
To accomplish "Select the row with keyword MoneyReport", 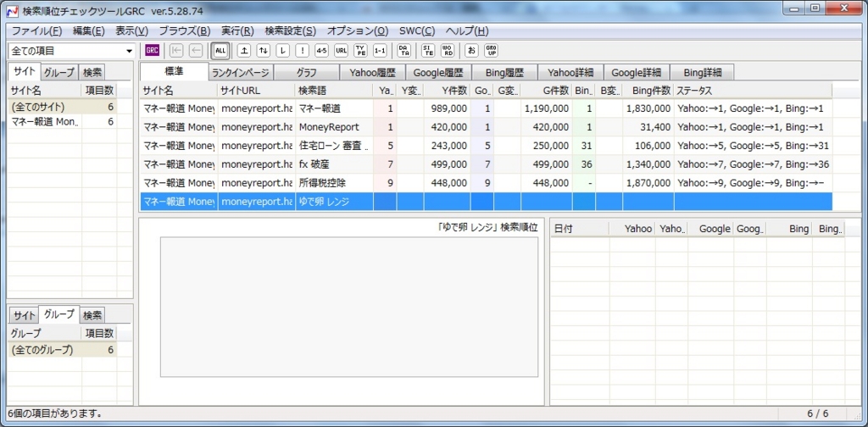I will click(x=486, y=127).
